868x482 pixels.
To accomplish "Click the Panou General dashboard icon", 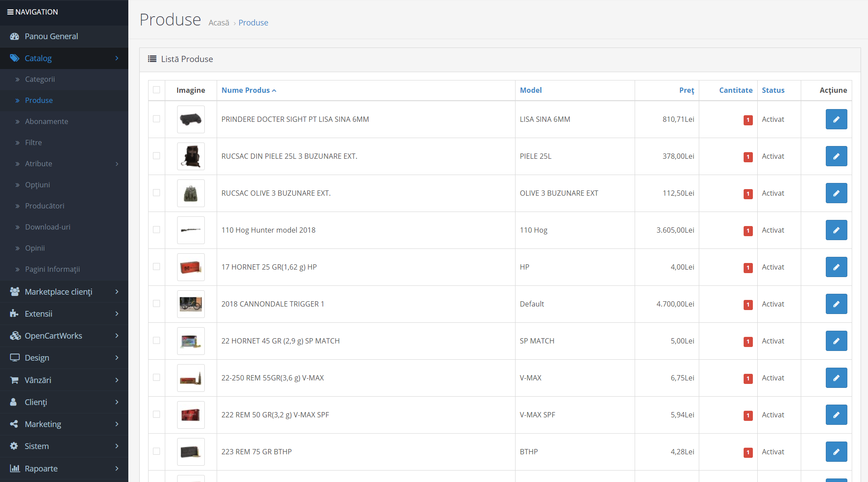I will (15, 37).
